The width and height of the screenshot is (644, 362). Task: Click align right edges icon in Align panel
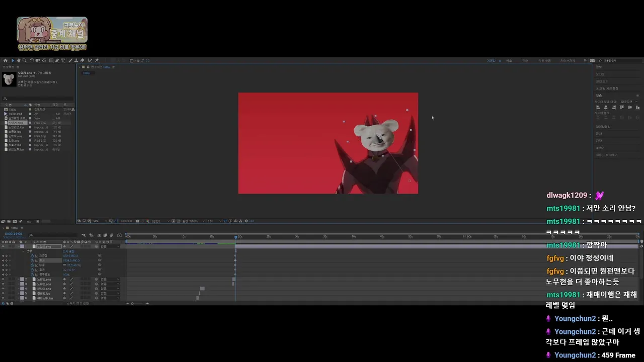tap(614, 107)
